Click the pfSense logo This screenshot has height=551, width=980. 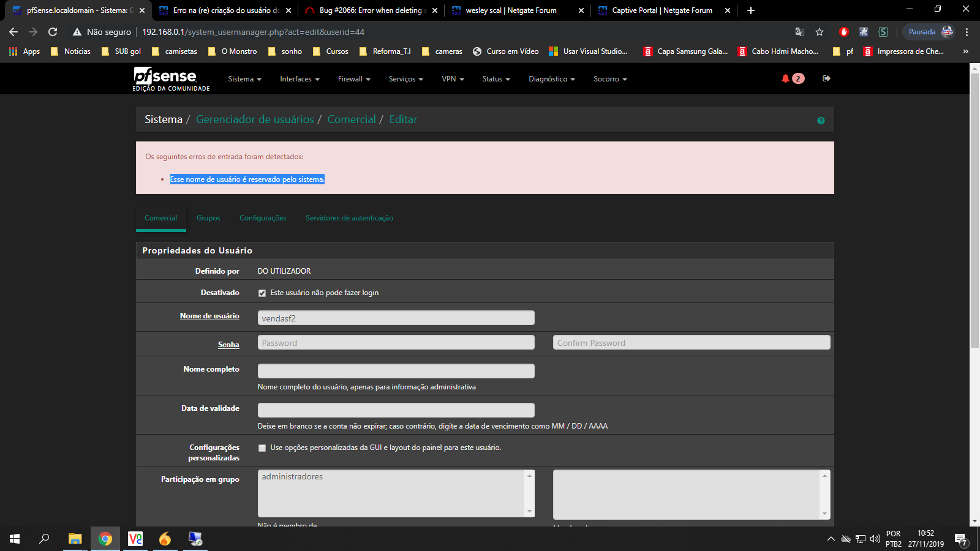[171, 79]
